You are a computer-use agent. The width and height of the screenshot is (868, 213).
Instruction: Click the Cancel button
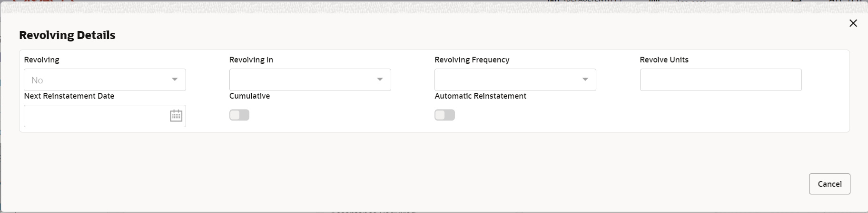click(829, 184)
